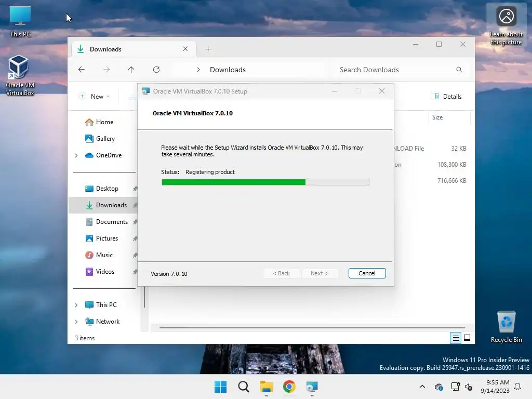Screen dimensions: 532x399
Task: Open Videos in the sidebar
Action: point(100,271)
